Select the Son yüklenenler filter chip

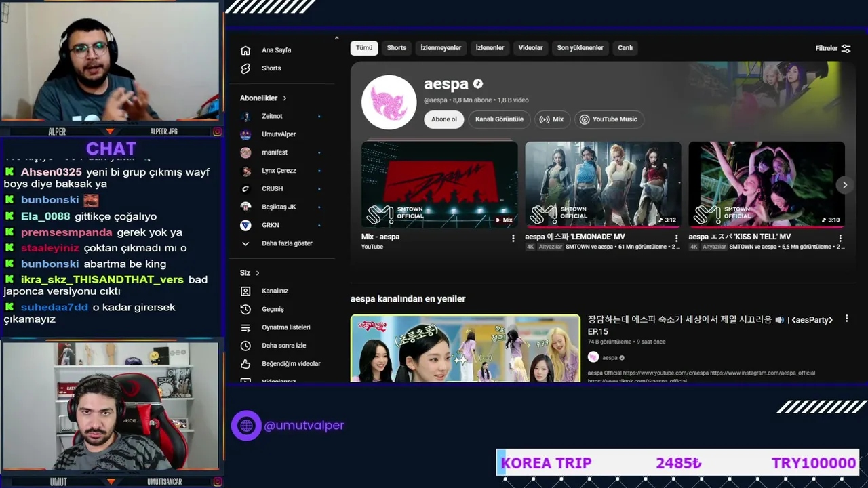click(580, 48)
